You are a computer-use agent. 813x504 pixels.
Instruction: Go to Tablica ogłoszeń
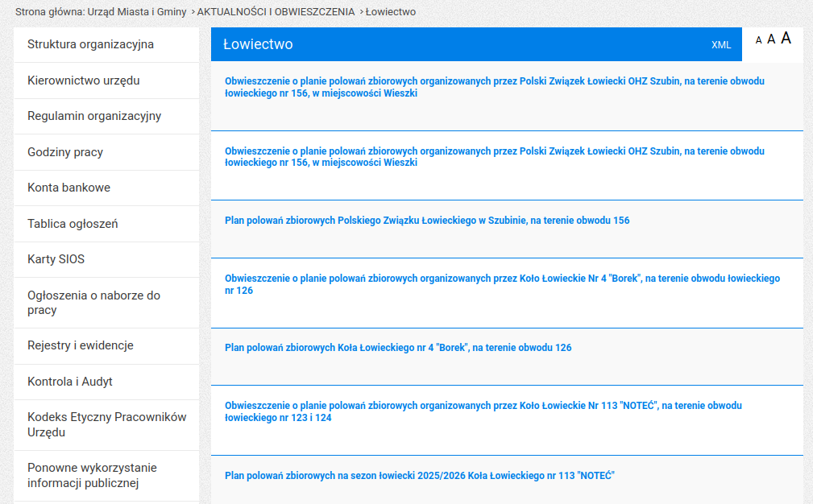73,224
